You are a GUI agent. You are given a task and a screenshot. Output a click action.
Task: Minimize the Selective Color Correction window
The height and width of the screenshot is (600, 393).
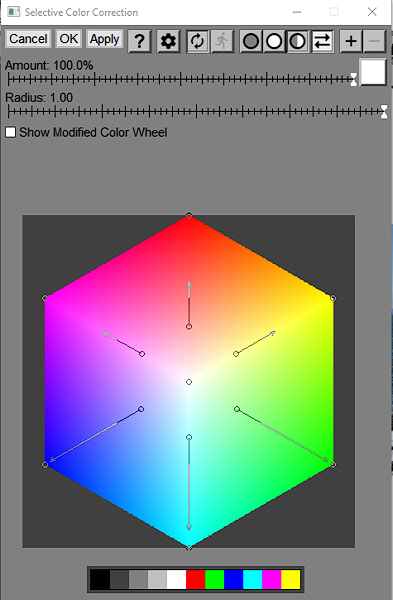297,12
